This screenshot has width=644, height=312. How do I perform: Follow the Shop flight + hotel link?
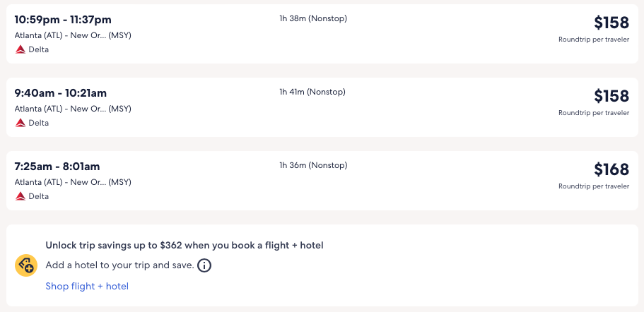coord(87,286)
